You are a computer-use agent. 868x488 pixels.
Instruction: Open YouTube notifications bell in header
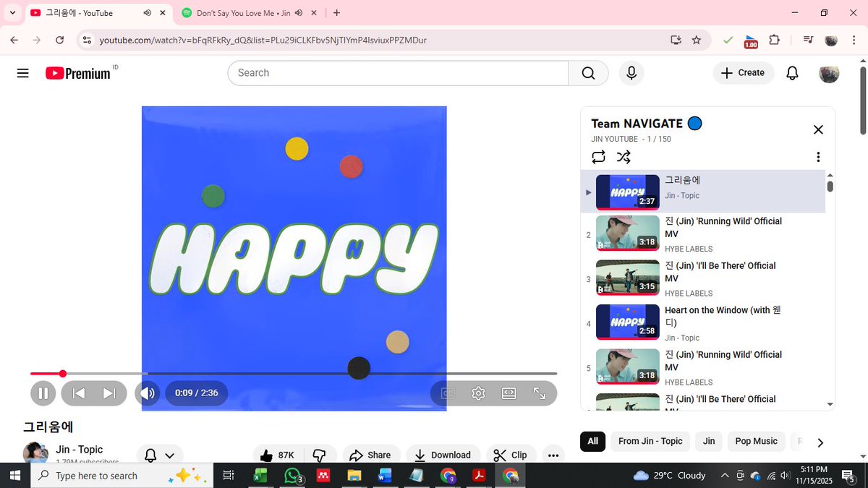792,73
